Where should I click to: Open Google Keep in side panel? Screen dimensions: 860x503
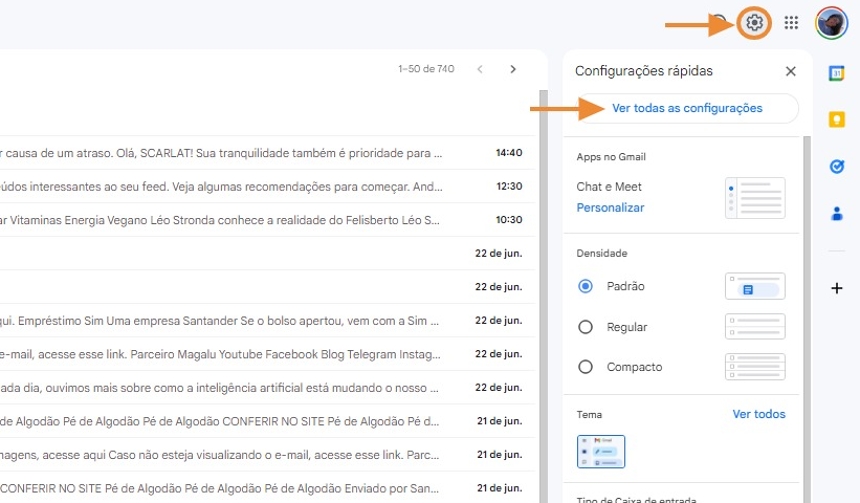click(837, 120)
